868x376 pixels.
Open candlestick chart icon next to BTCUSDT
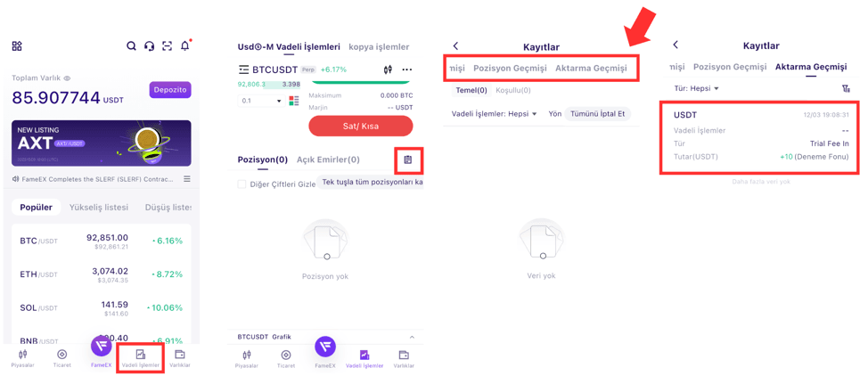388,69
